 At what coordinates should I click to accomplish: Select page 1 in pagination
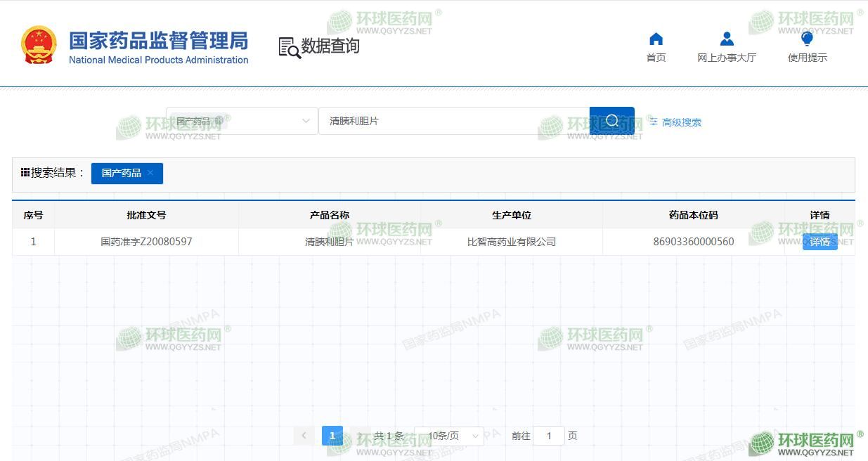[332, 436]
